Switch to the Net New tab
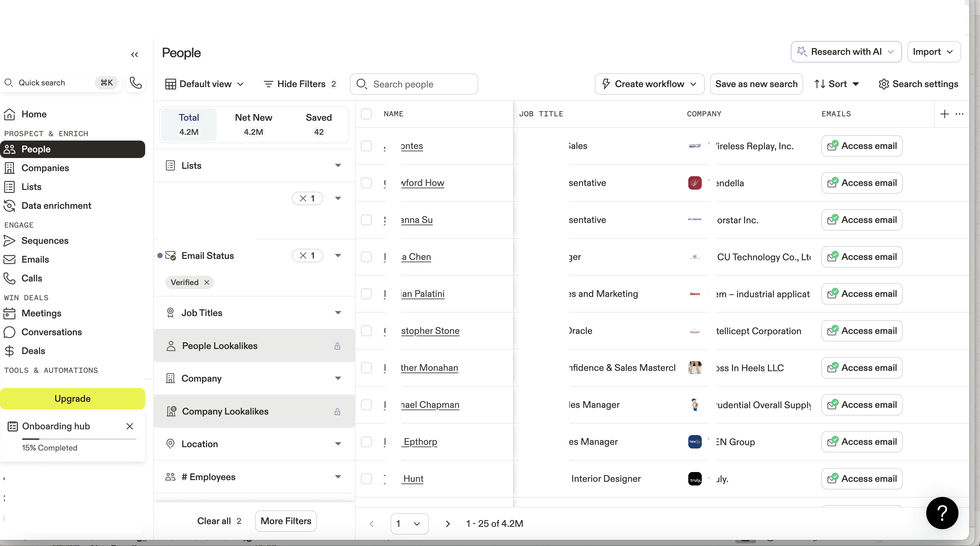 coord(253,124)
